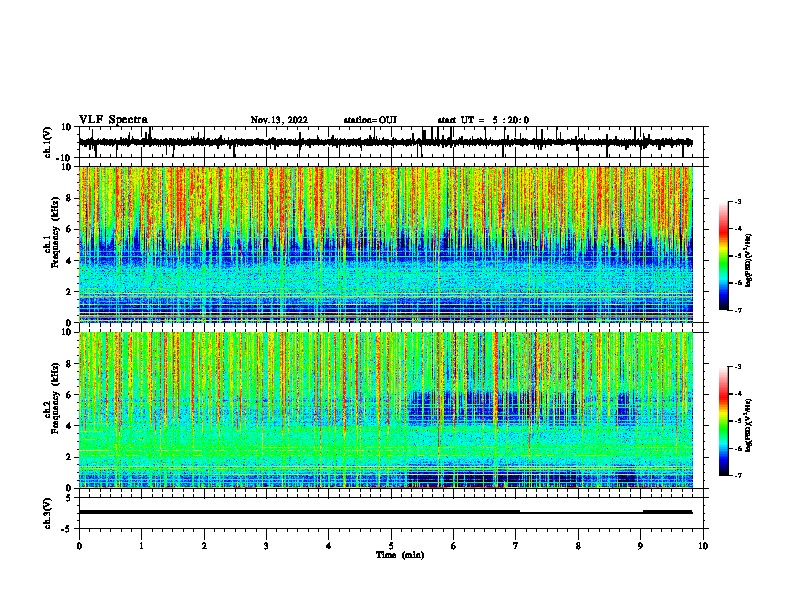
Task: Click the "-7" label on ch.2 color scale
Action: 737,475
